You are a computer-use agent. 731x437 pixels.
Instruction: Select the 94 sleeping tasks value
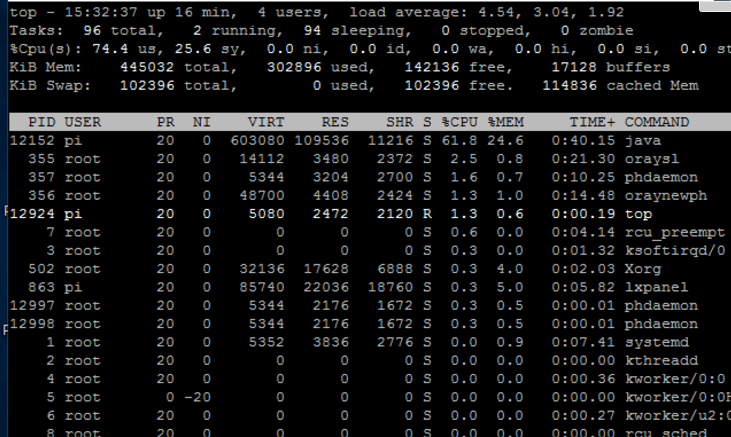pos(312,31)
